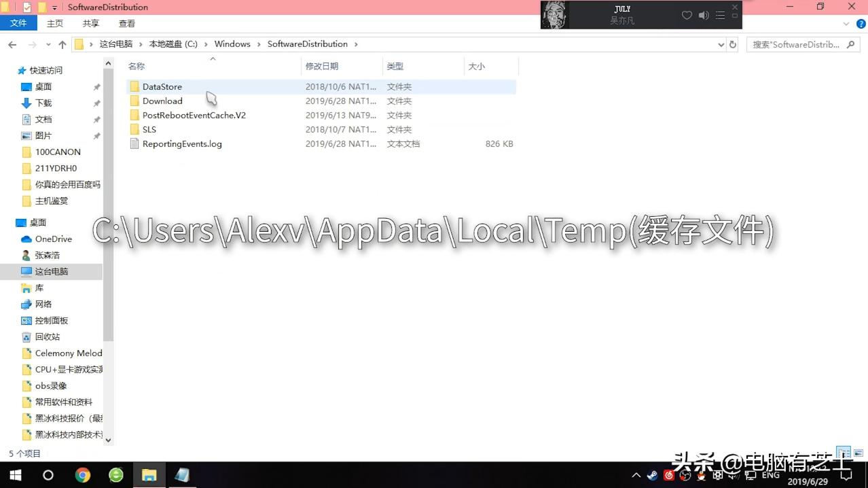The image size is (868, 488).
Task: Go forward with the forward arrow
Action: [x=33, y=44]
